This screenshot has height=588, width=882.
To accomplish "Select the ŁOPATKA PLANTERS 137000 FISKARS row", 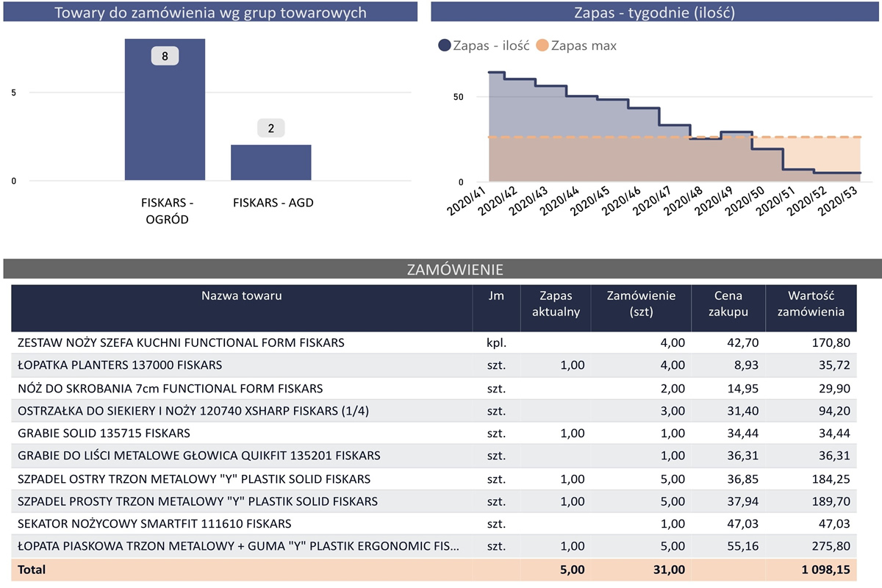I will point(120,365).
